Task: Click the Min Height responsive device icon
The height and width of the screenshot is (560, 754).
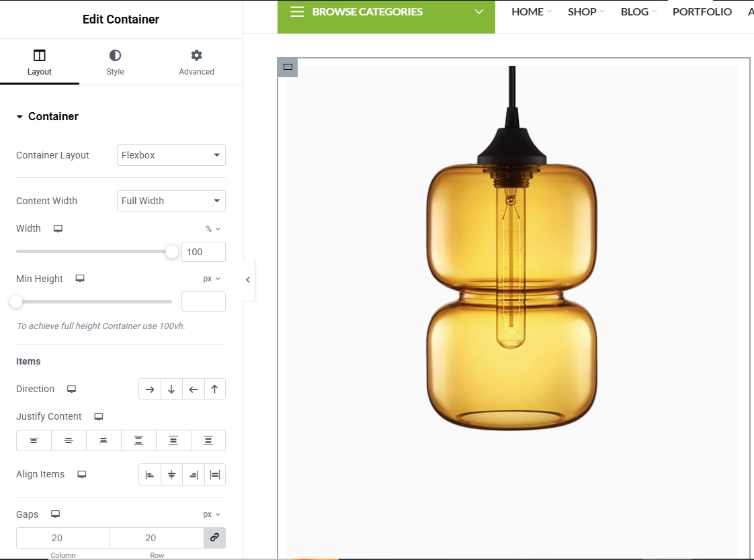Action: (x=80, y=279)
